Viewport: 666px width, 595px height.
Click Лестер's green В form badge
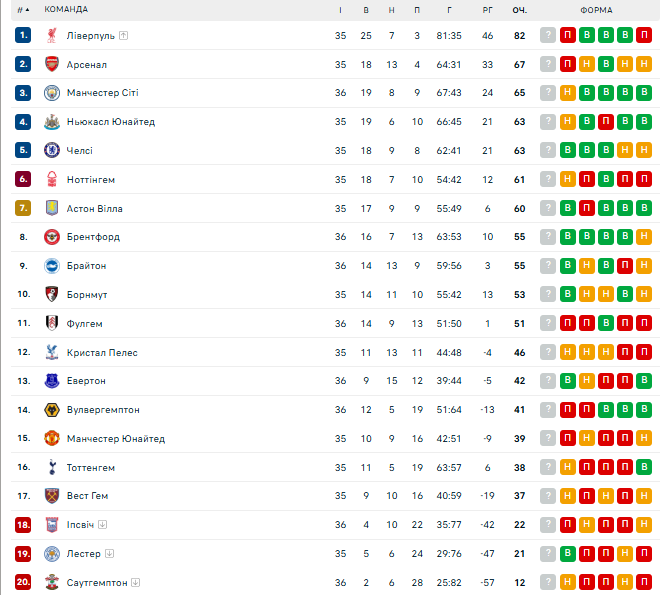(x=567, y=553)
